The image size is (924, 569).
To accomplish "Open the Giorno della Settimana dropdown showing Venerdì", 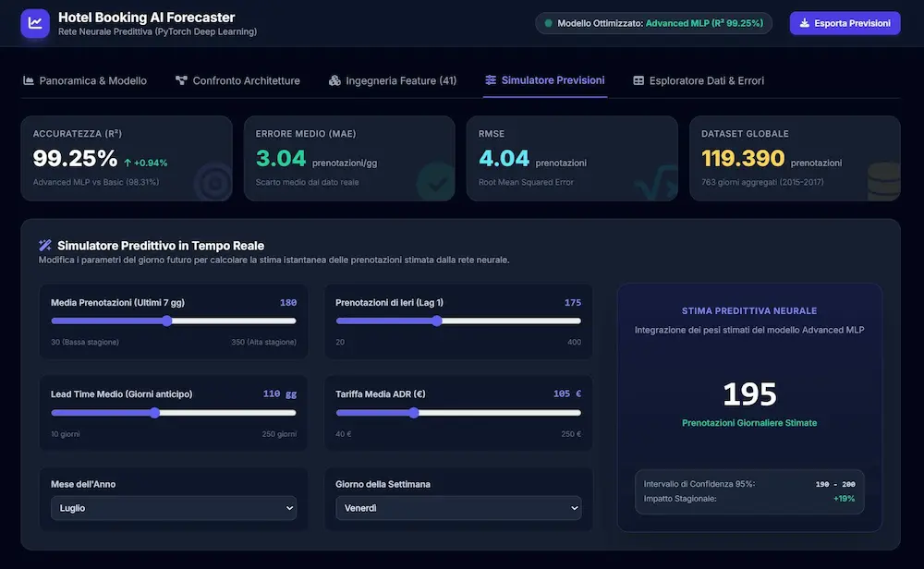I will [x=458, y=508].
